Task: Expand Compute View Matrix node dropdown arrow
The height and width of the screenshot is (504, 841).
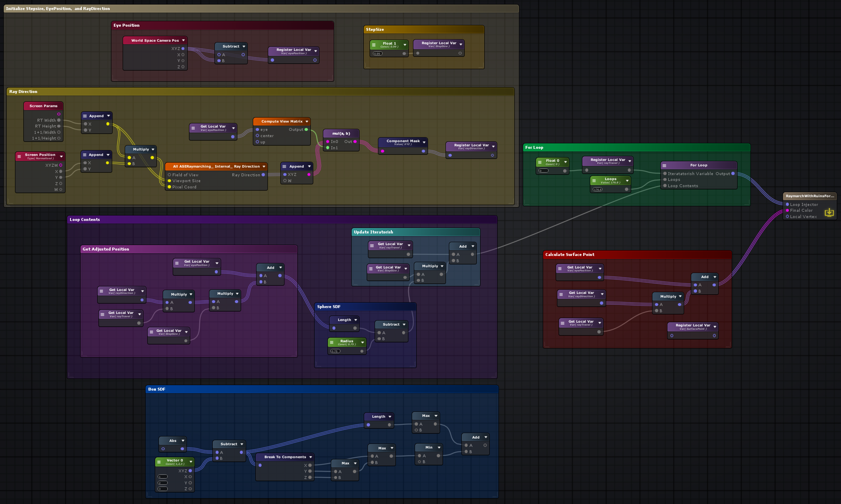Action: click(x=307, y=121)
